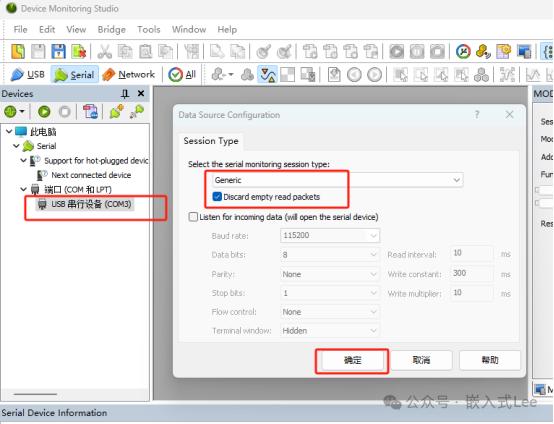This screenshot has width=554, height=424.
Task: Click the documents icon in Devices toolbar
Action: pyautogui.click(x=90, y=112)
